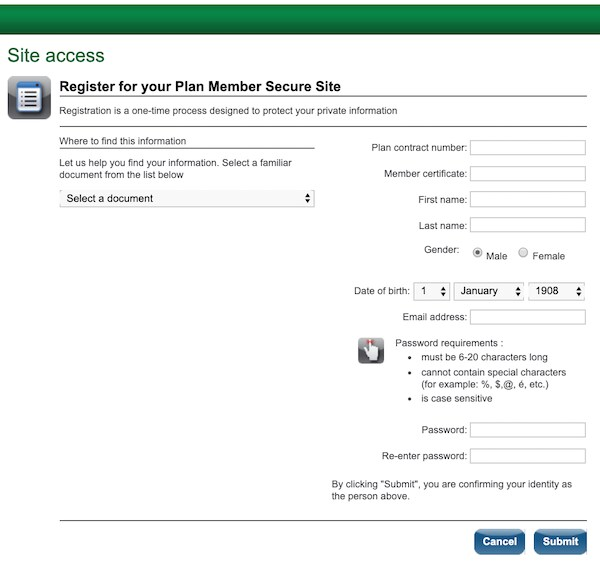Open the birth day dropdown

(x=431, y=291)
